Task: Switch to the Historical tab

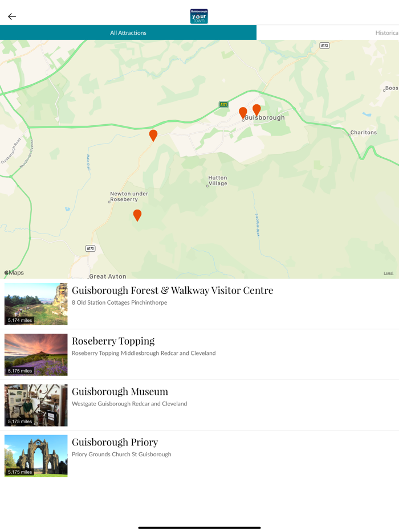Action: (x=387, y=32)
